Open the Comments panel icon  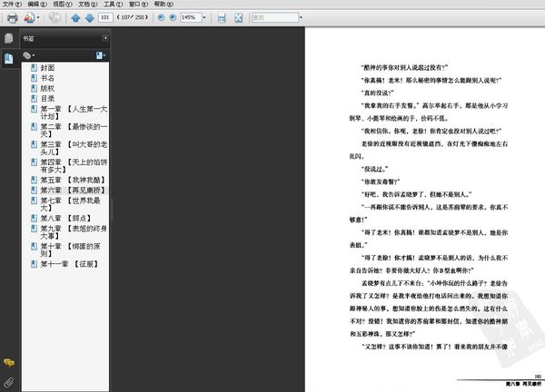pyautogui.click(x=9, y=363)
